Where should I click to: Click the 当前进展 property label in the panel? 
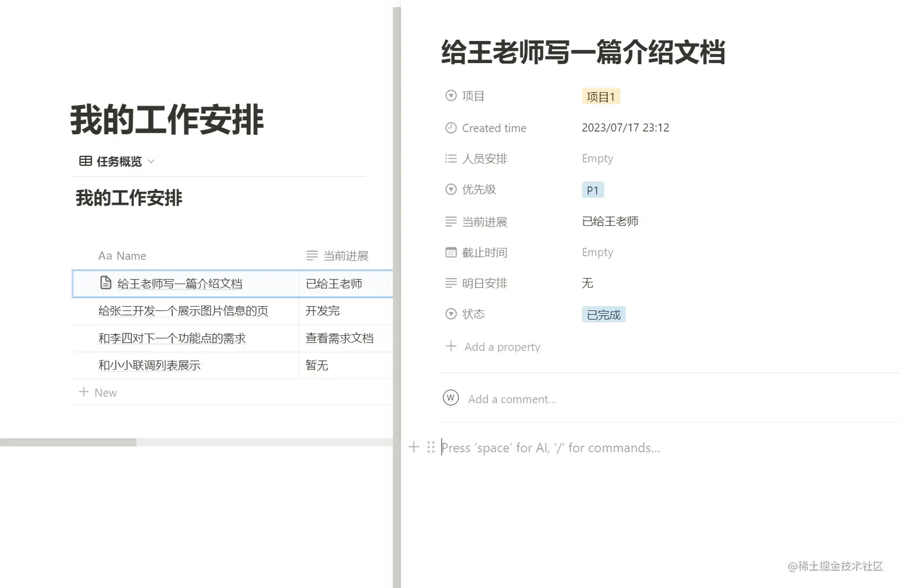point(485,222)
